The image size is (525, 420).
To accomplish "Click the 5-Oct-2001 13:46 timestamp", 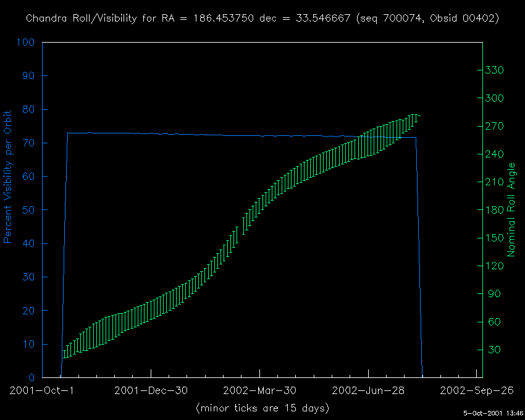I will pyautogui.click(x=493, y=413).
